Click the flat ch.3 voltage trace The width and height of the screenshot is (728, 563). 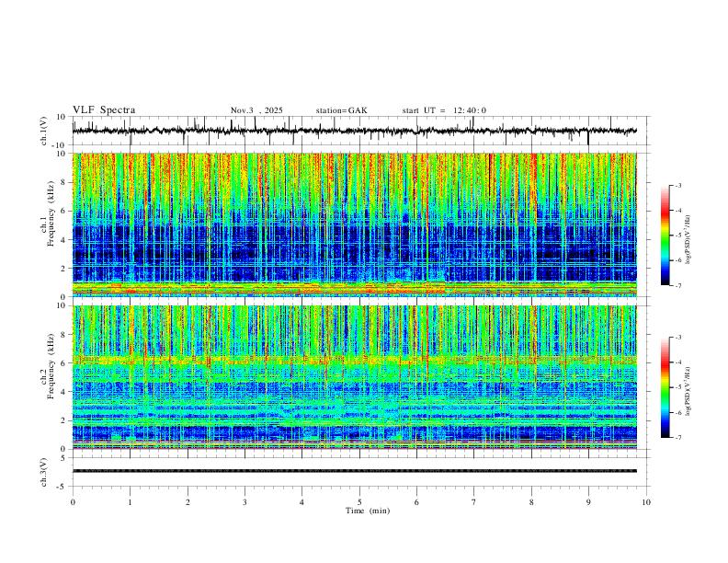tap(354, 471)
